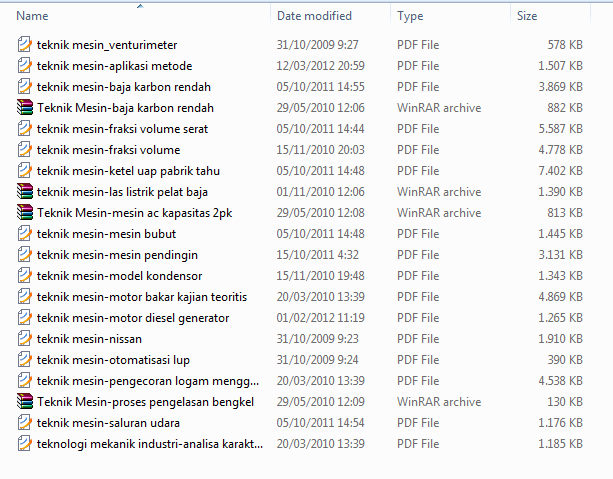Click WinRAR archive type in the 882 KB row
Screen dimensions: 613x479
click(x=439, y=108)
